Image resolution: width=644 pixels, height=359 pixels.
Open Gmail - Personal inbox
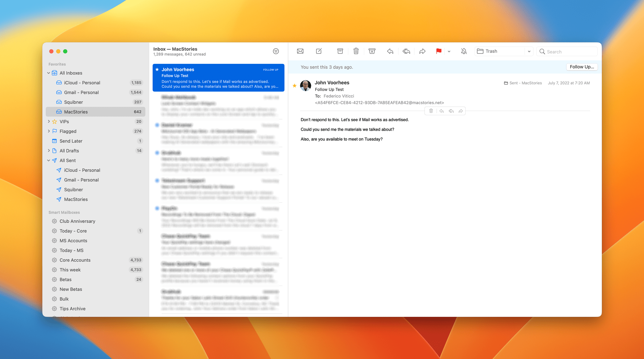(96, 93)
